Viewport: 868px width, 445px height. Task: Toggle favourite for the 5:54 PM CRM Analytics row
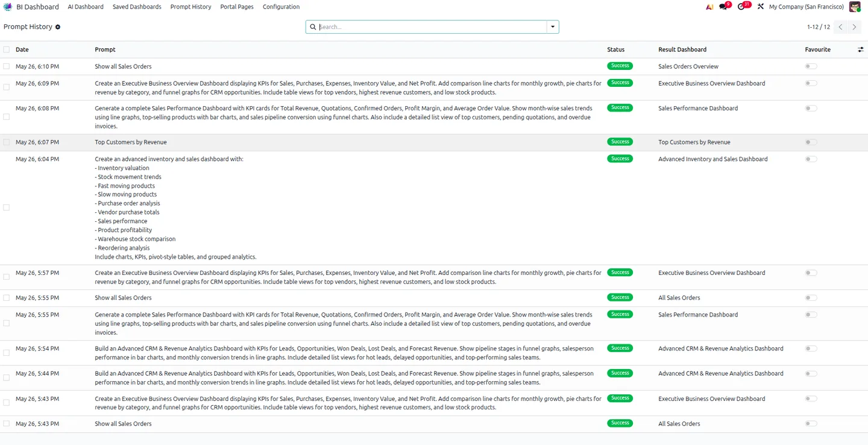[x=811, y=349]
